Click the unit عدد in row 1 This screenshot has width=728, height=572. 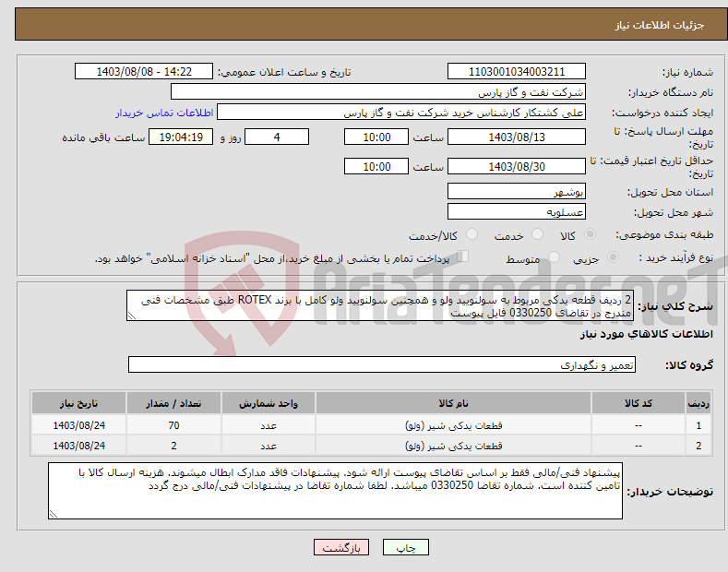(269, 425)
